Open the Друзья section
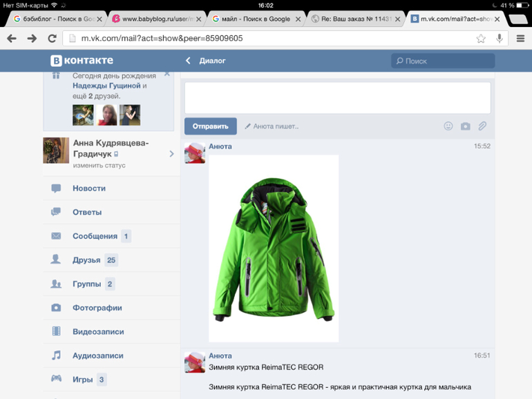 pyautogui.click(x=86, y=260)
